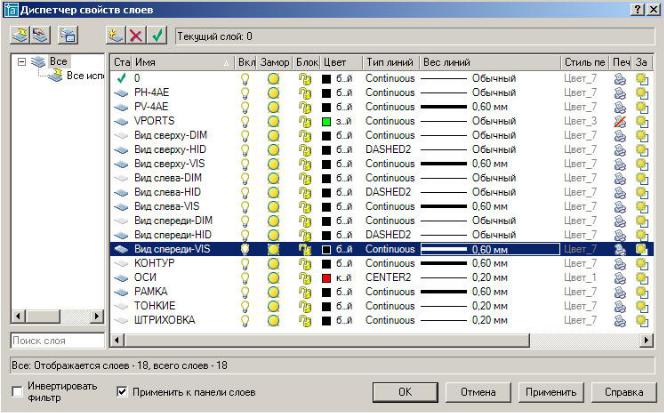Viewport: 664px width, 413px height.
Task: Toggle freeze sun icon for layer КОНТУР
Action: point(274,263)
